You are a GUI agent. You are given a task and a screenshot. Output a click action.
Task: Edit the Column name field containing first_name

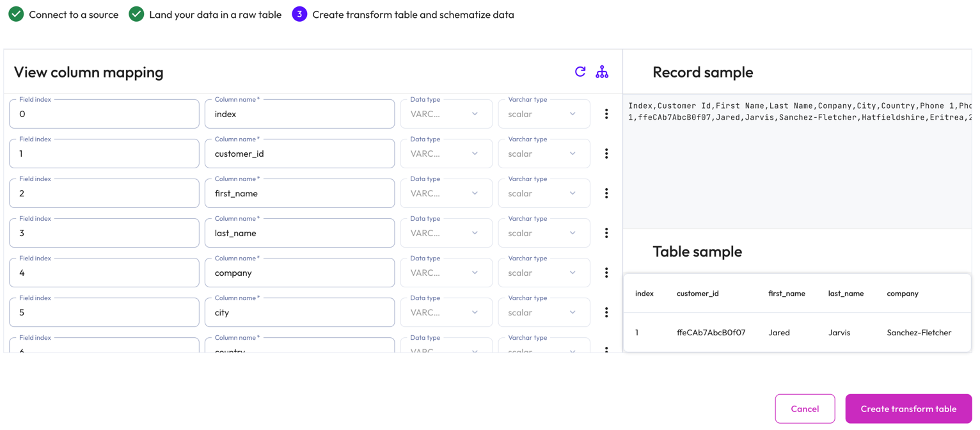299,193
